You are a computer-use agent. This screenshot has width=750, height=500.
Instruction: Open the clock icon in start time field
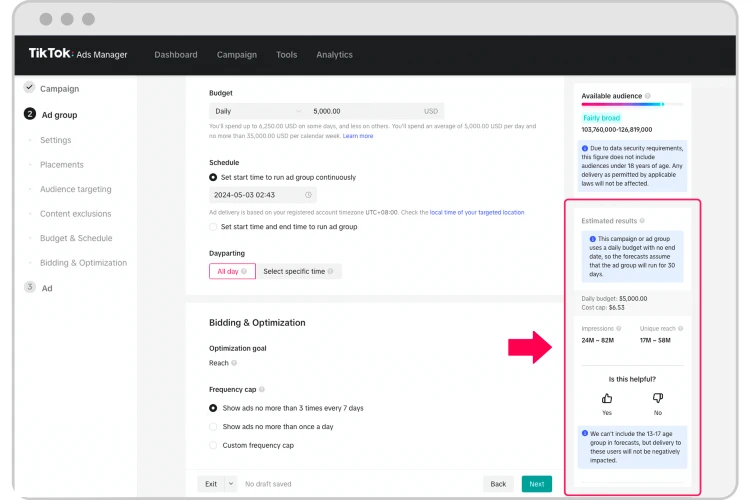(x=309, y=195)
